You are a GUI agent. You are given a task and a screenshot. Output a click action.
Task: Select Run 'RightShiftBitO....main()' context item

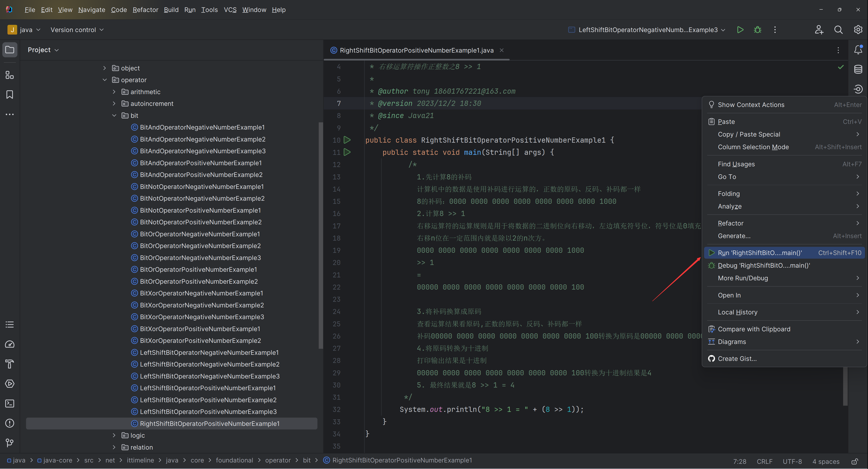coord(785,253)
